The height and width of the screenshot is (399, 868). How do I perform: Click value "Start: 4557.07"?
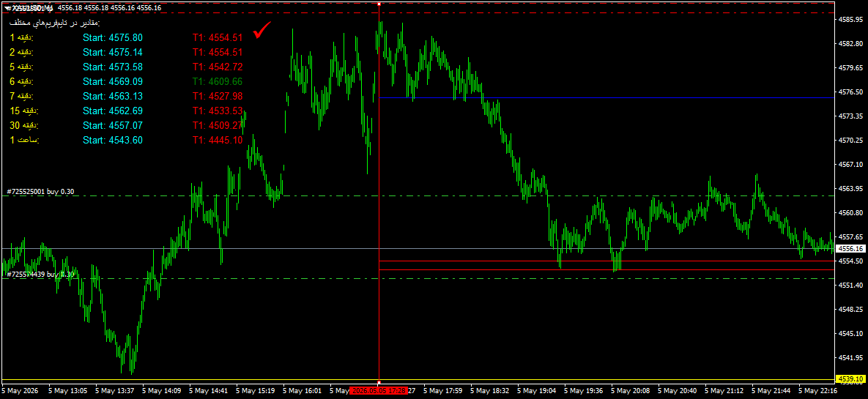tap(113, 126)
